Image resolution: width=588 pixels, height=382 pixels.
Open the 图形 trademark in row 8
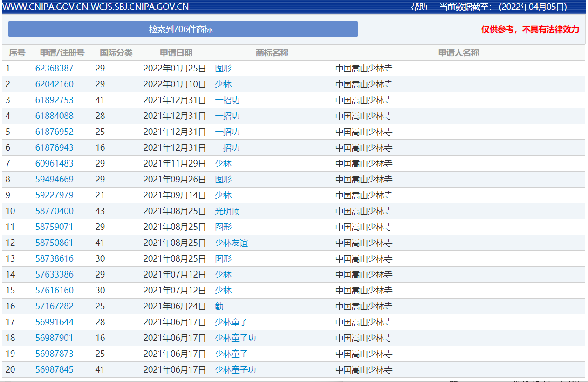tap(223, 179)
